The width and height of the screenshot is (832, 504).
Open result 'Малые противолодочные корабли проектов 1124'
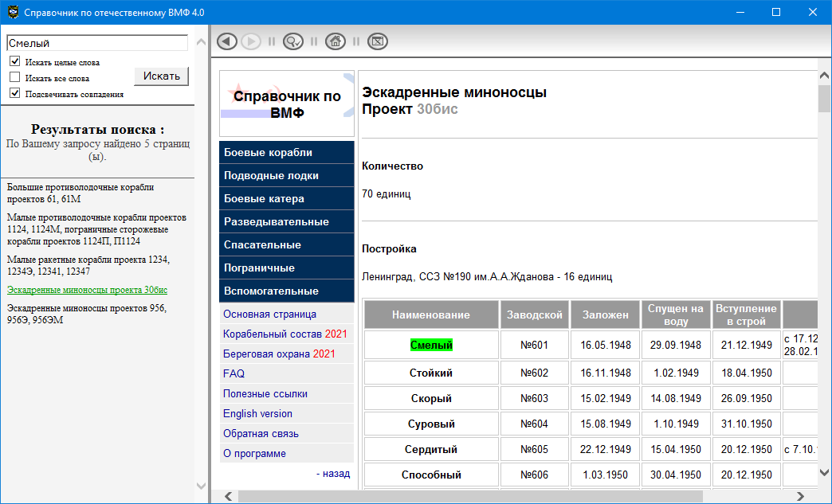96,229
